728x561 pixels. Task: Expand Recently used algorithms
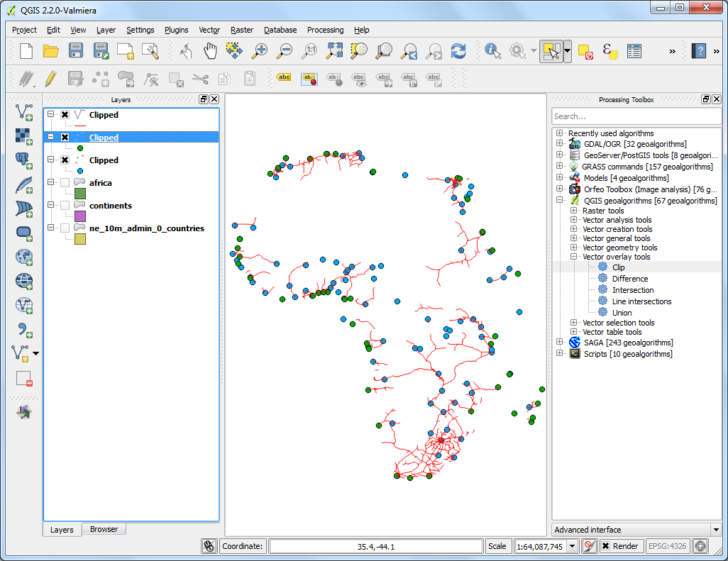[559, 133]
